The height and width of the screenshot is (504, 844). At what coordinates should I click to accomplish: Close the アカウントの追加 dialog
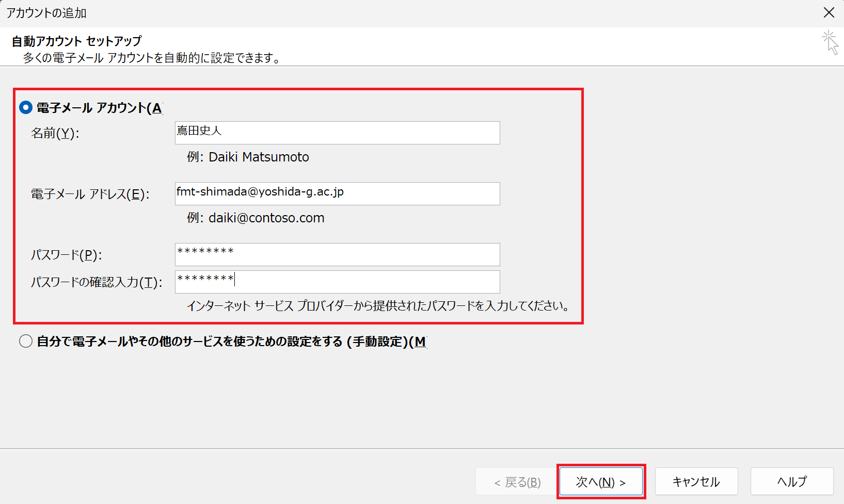[x=829, y=12]
